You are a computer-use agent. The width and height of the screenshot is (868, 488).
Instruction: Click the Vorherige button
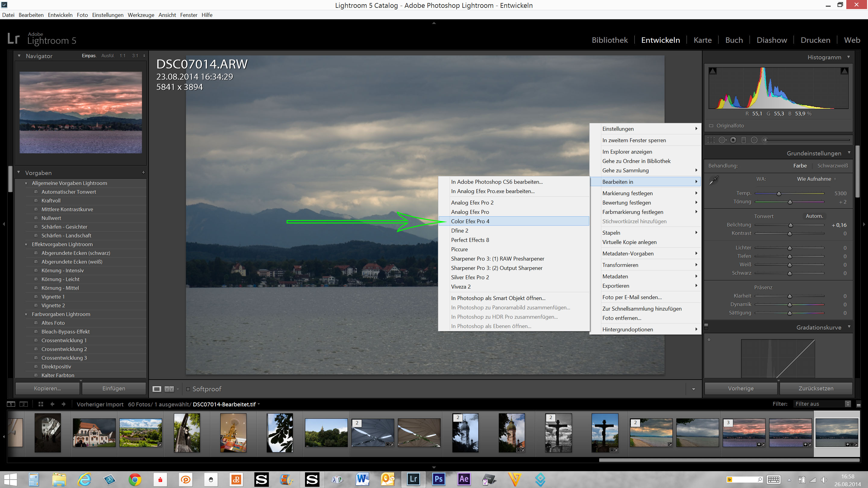(x=741, y=388)
